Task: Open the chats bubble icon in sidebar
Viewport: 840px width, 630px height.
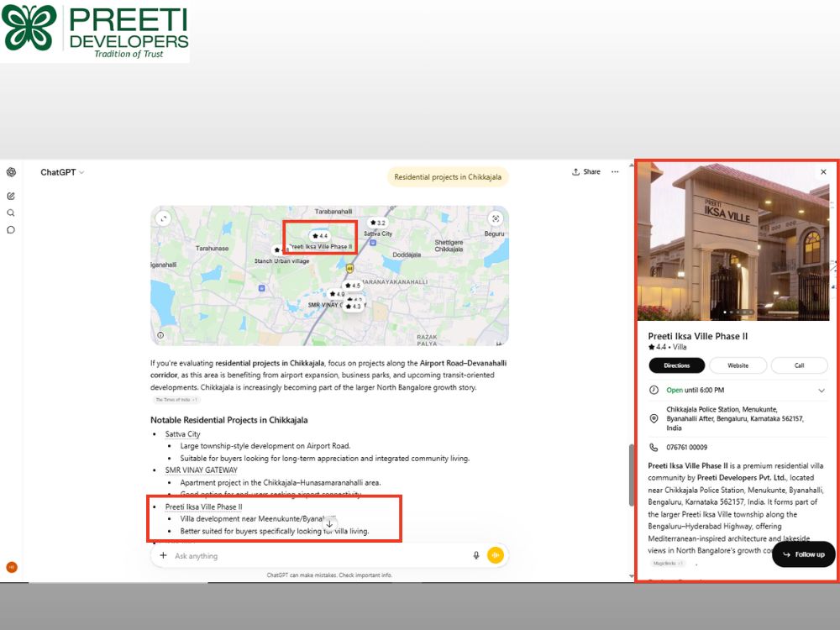Action: [x=11, y=230]
